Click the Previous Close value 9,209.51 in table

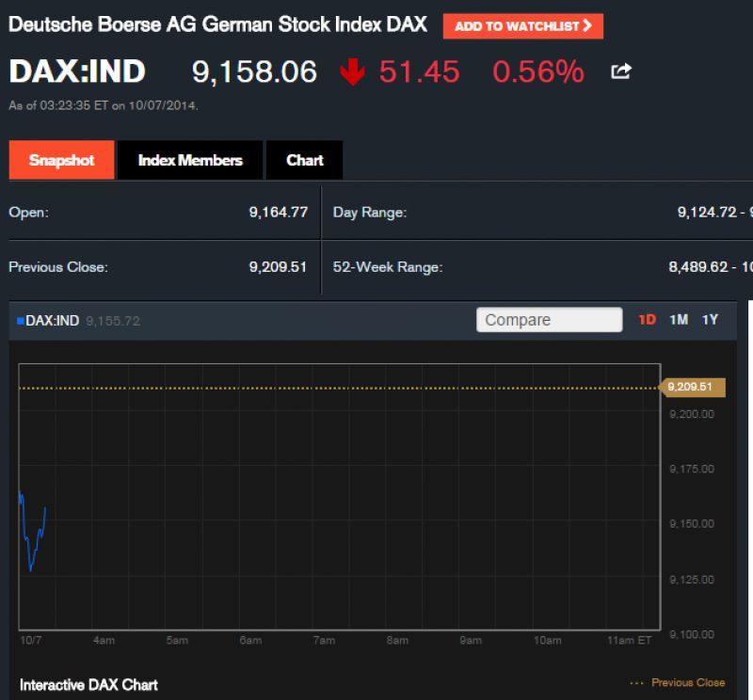(278, 267)
